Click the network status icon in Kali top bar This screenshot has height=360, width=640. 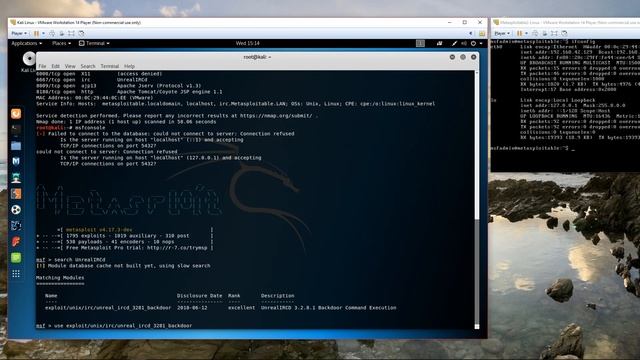pos(440,43)
